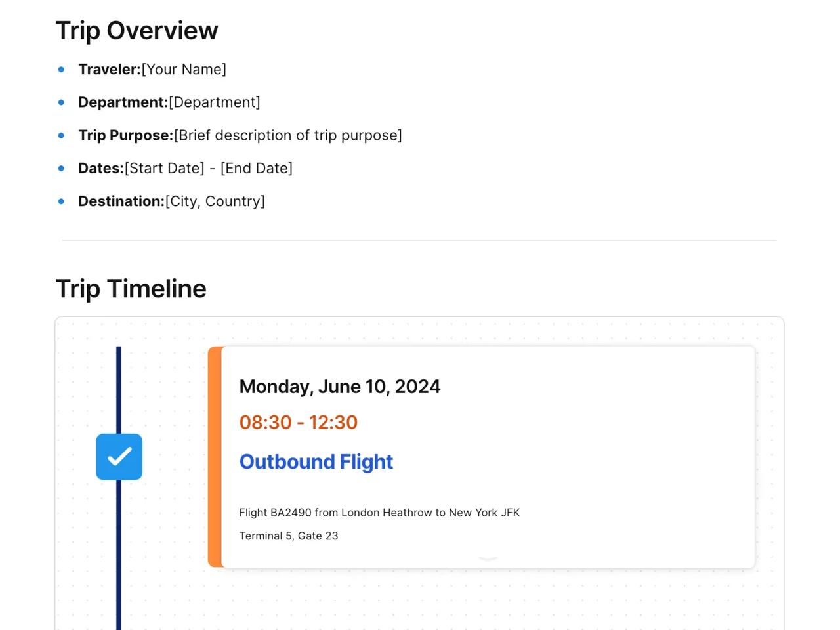Toggle the blue checkmark timeline marker
This screenshot has width=840, height=630.
point(119,457)
